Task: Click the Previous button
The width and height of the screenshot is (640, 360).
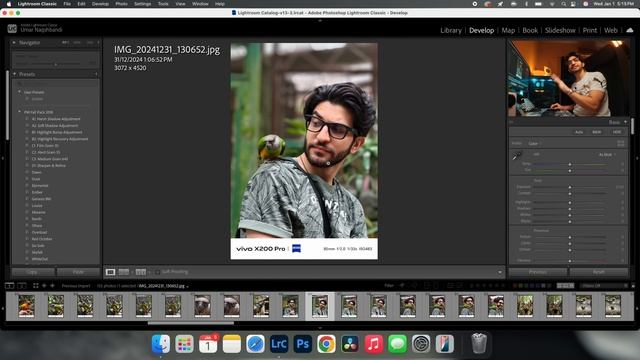Action: tap(538, 272)
